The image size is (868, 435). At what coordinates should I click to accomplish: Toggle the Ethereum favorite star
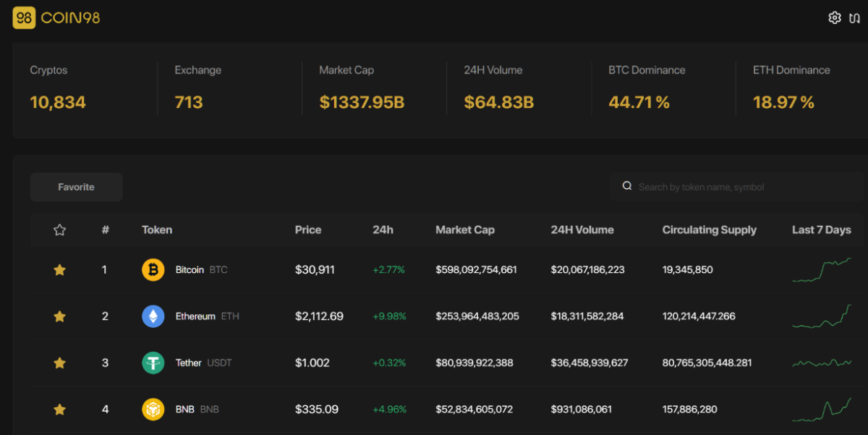click(x=60, y=316)
